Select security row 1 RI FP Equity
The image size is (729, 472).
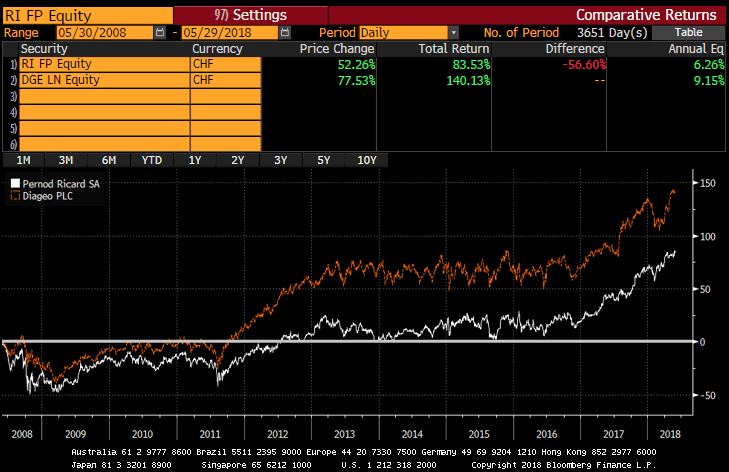[x=104, y=64]
